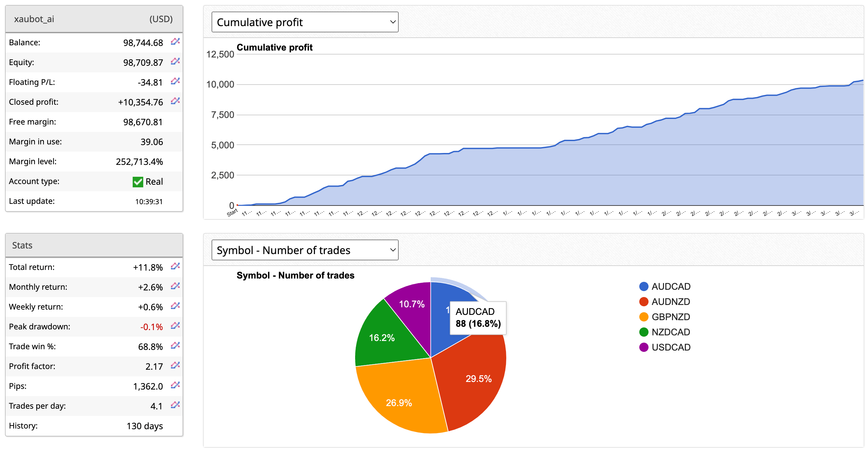Open chart icon beside Closed profit

coord(175,101)
